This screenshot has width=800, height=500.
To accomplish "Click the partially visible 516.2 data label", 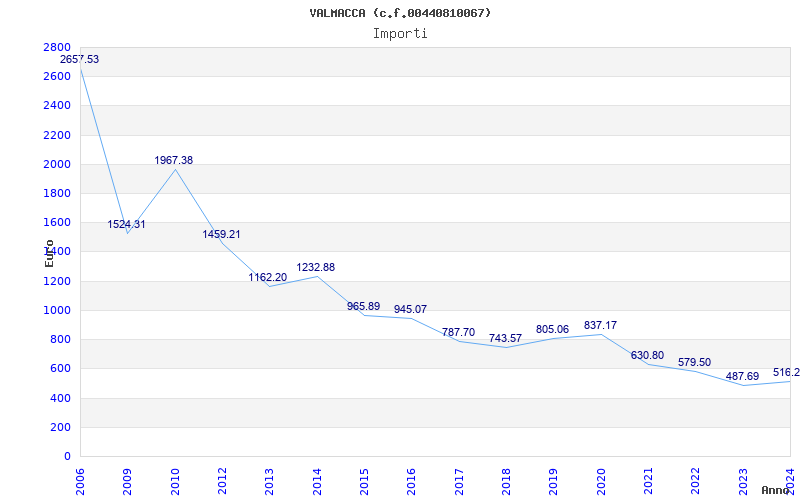I will pos(786,372).
